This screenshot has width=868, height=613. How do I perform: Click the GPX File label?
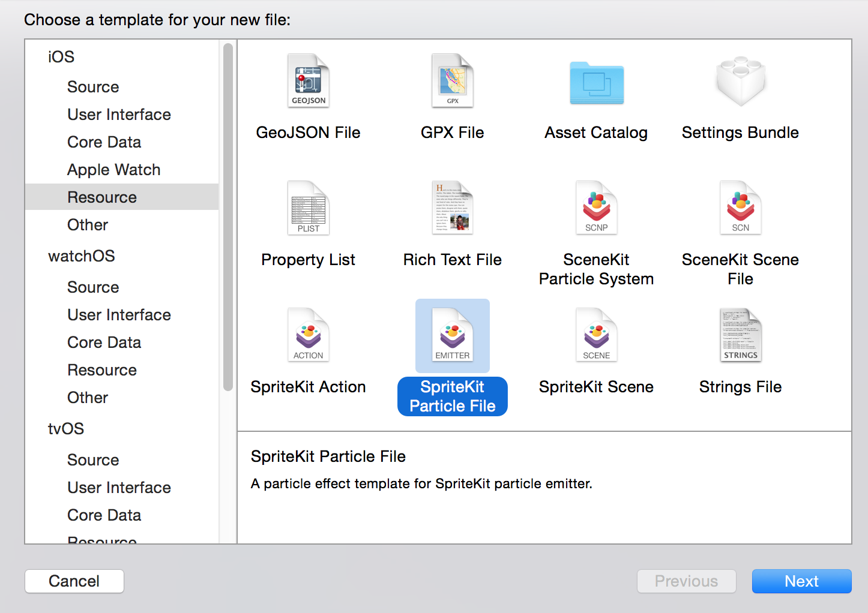click(453, 133)
